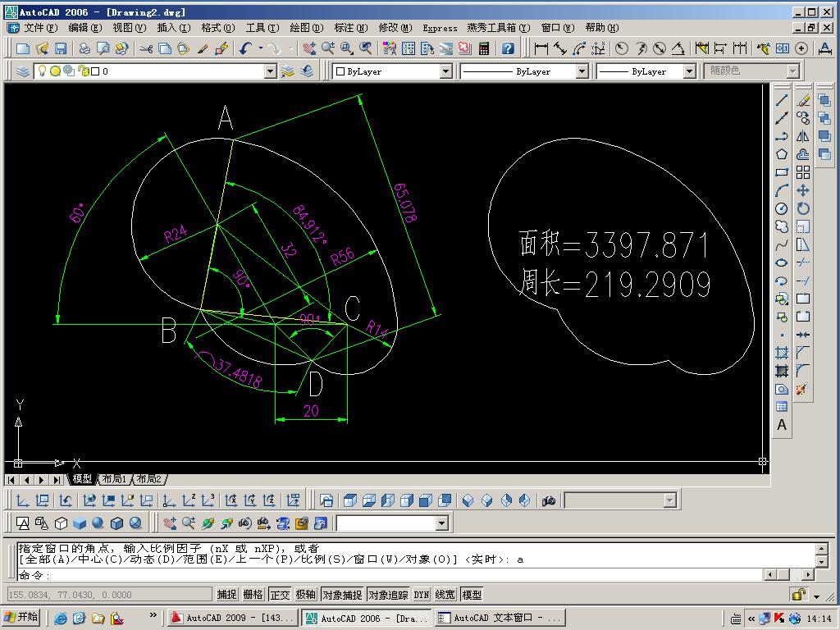The width and height of the screenshot is (840, 630).
Task: Toggle the DYN dynamic input
Action: (422, 595)
